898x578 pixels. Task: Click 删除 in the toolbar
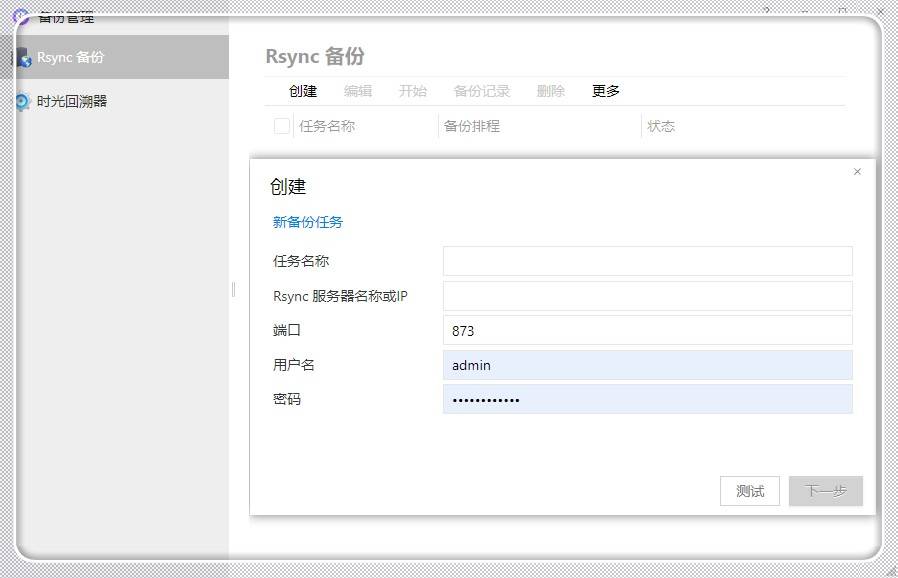(x=551, y=91)
